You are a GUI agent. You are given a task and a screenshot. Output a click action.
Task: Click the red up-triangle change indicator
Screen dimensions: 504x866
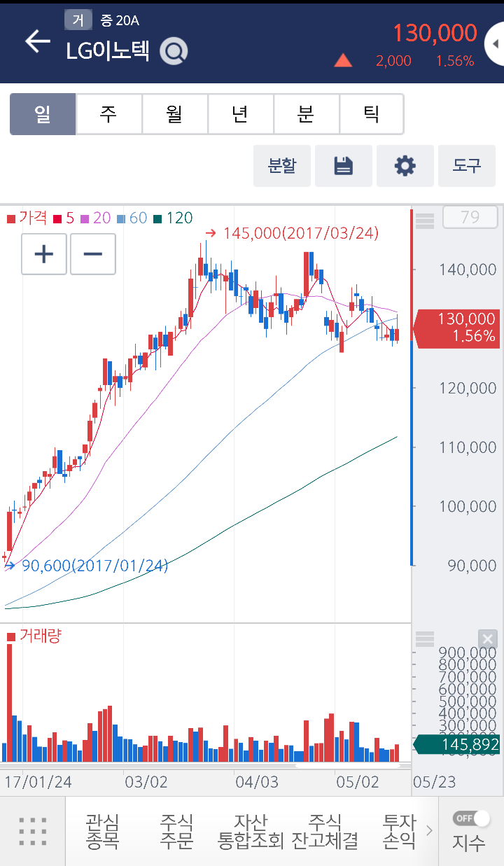click(343, 60)
